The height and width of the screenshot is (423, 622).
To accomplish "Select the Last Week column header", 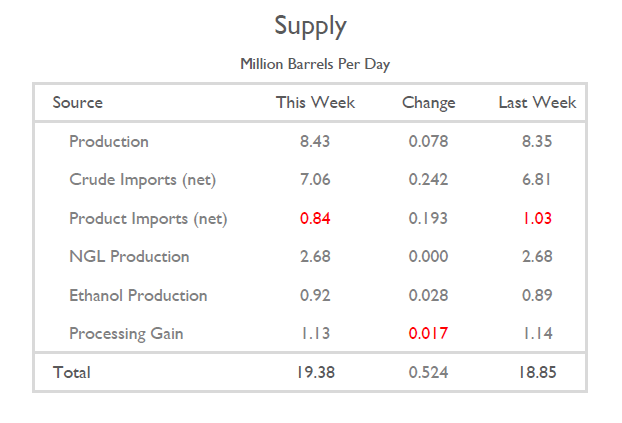I will pyautogui.click(x=537, y=103).
